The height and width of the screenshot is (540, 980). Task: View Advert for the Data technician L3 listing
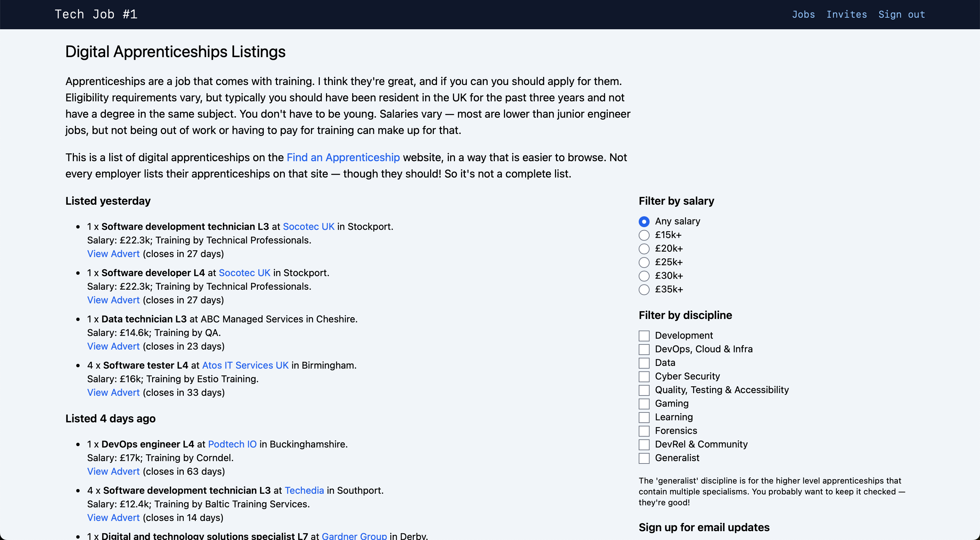pos(113,347)
